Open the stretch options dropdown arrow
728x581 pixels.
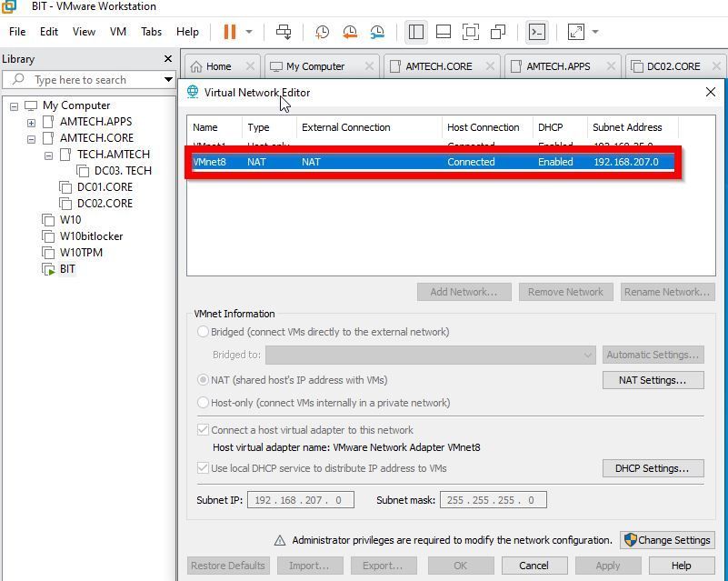coord(595,32)
